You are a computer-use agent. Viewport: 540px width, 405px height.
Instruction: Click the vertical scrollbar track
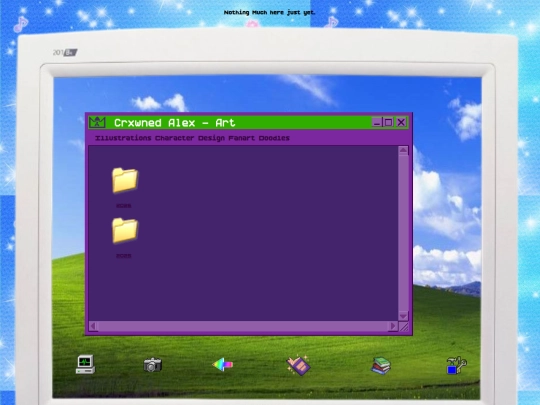(403, 233)
